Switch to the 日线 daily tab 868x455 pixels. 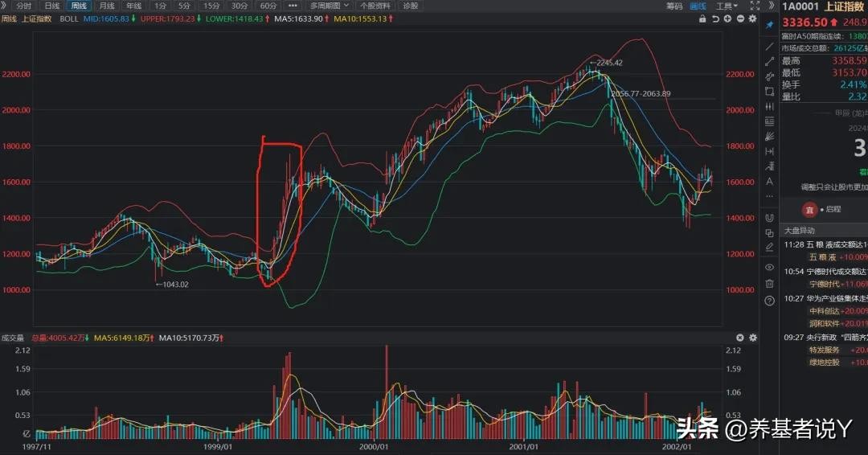[52, 6]
